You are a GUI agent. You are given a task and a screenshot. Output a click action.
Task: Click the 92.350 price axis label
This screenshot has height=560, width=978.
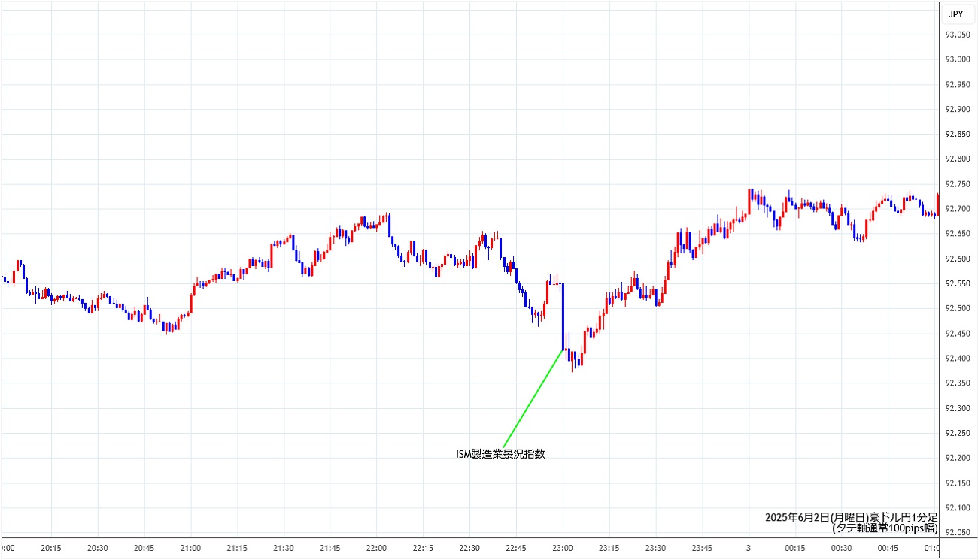click(x=958, y=383)
